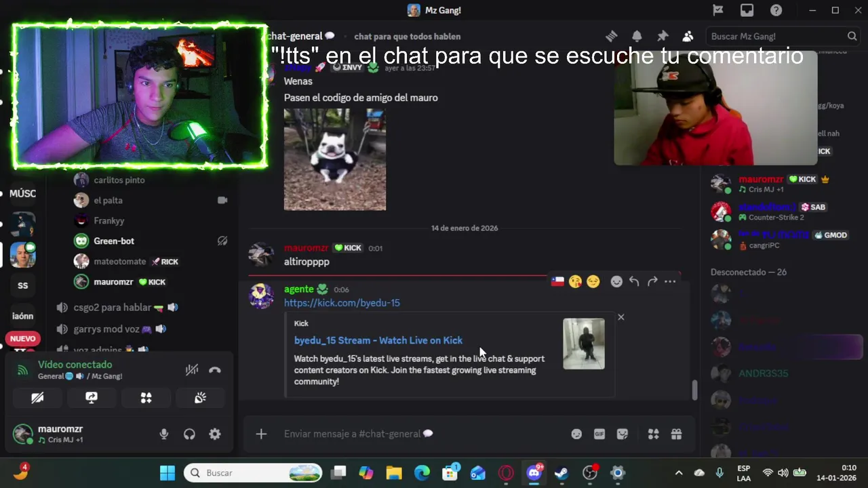Image resolution: width=868 pixels, height=488 pixels.
Task: Open the GIF picker
Action: click(x=599, y=434)
